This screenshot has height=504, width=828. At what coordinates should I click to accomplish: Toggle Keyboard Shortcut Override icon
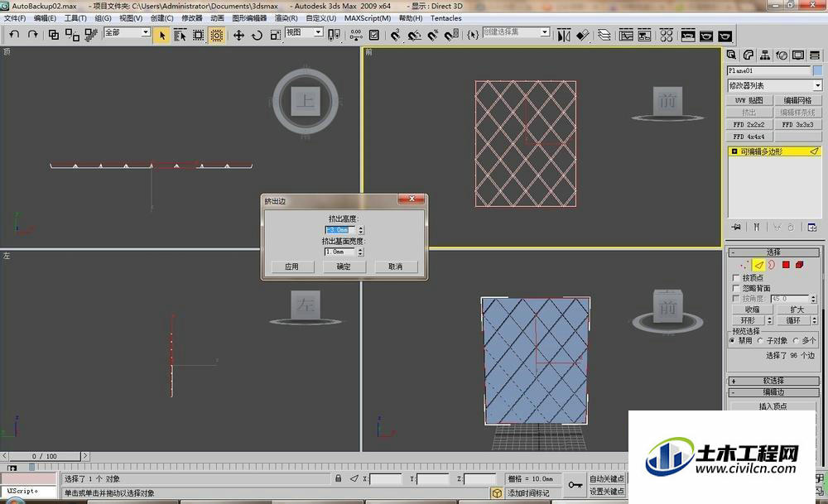coord(374,36)
